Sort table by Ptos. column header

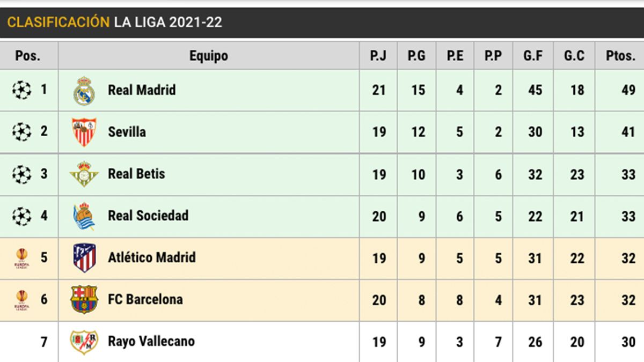620,56
